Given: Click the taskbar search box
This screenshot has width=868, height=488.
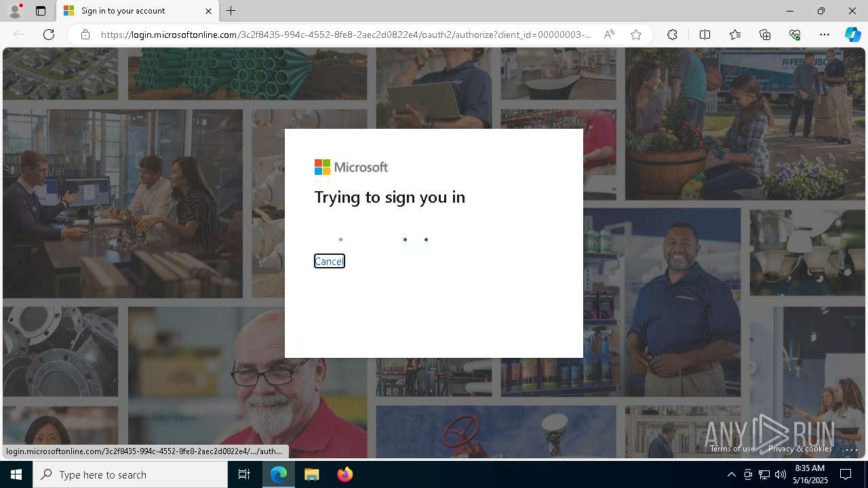Looking at the screenshot, I should click(130, 474).
